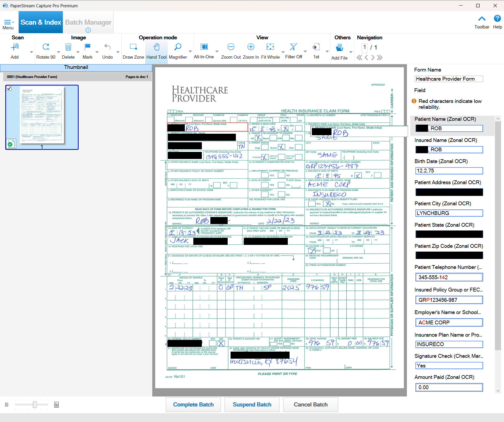Click the Add File icon

pos(339,48)
